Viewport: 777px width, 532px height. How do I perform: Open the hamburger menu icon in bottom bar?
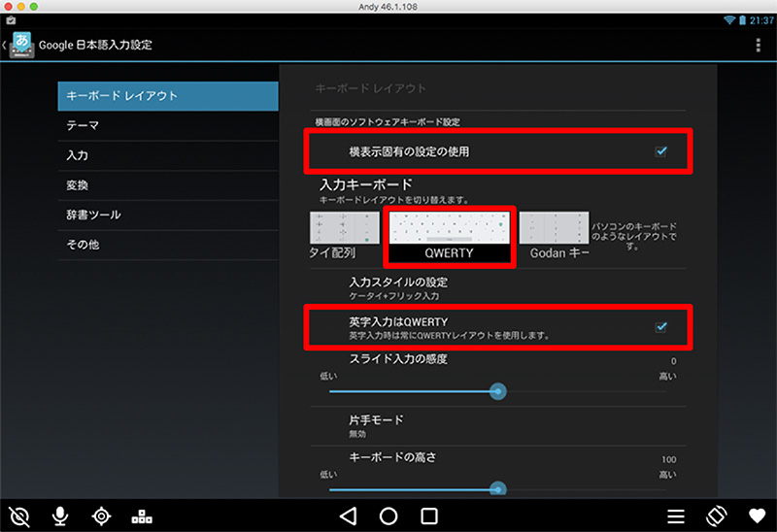click(x=675, y=516)
